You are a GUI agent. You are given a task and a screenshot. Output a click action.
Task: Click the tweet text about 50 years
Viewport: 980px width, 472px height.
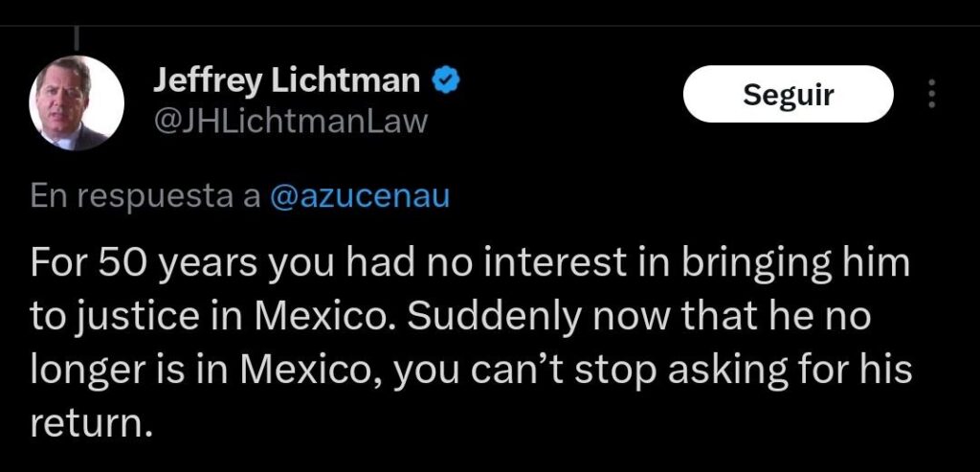[471, 343]
